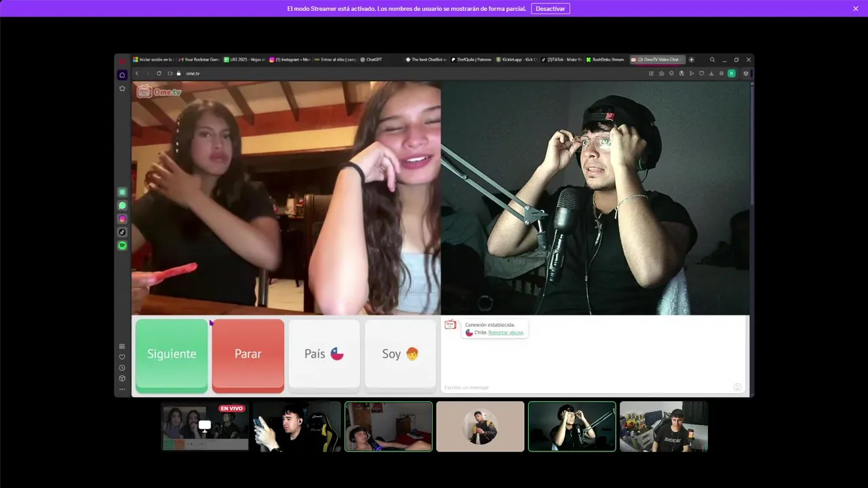Open WhatsApp from browser sidebar
This screenshot has width=868, height=488.
pyautogui.click(x=122, y=205)
